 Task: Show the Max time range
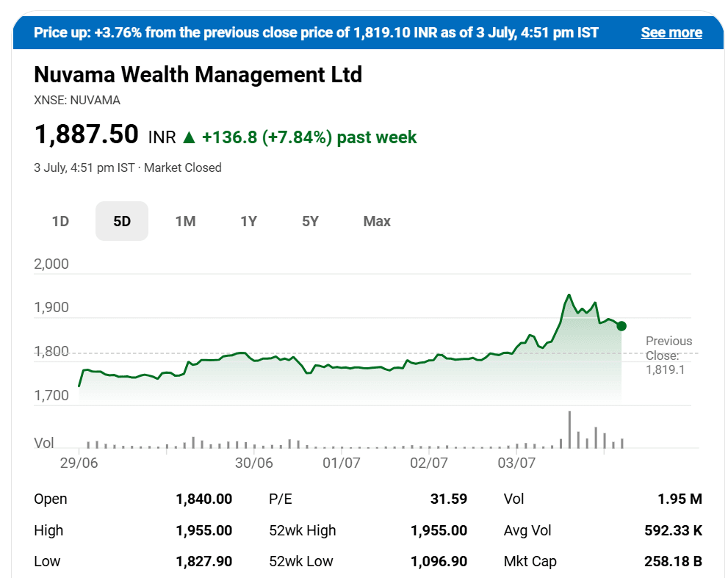[377, 221]
